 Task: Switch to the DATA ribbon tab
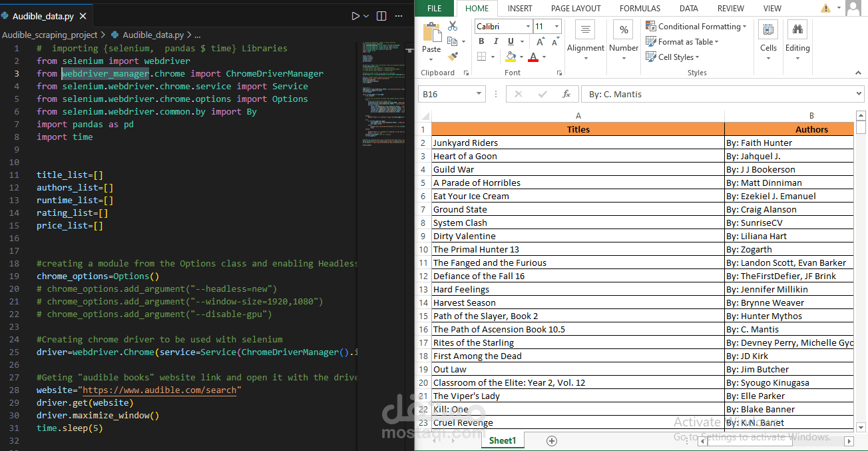coord(689,9)
